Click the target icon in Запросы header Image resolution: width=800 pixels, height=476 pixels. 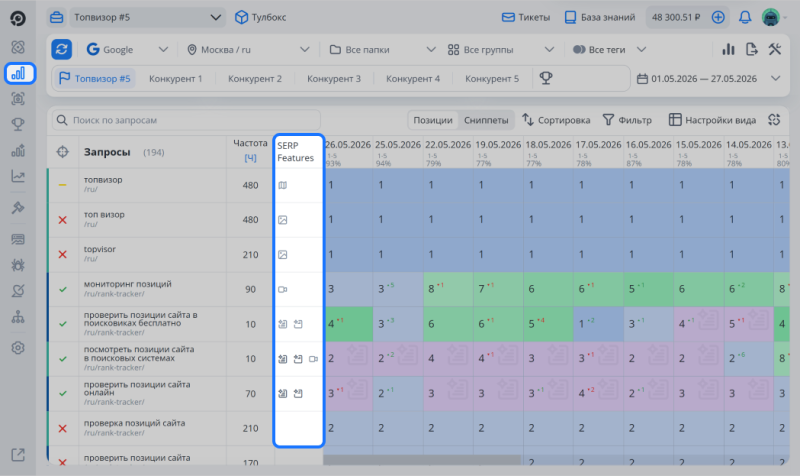(x=63, y=152)
